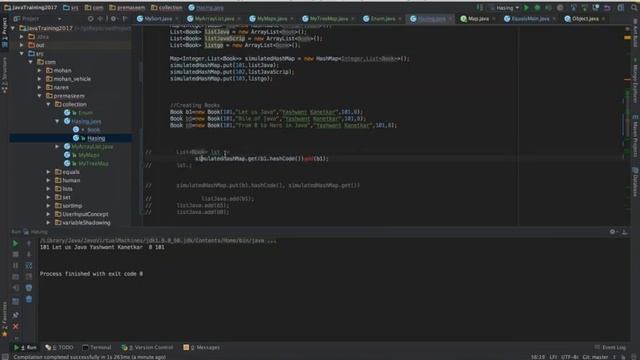Click the pin tab icon in the Run panel

(x=16, y=315)
